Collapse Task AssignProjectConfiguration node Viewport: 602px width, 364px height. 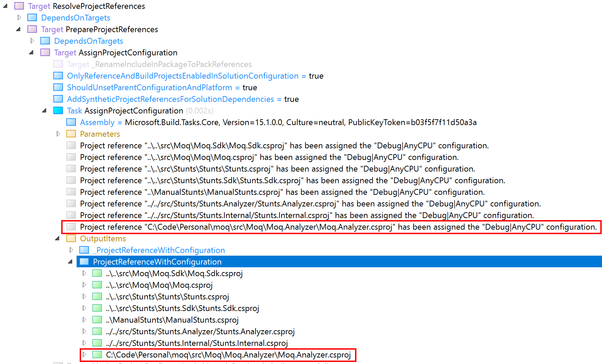point(44,111)
